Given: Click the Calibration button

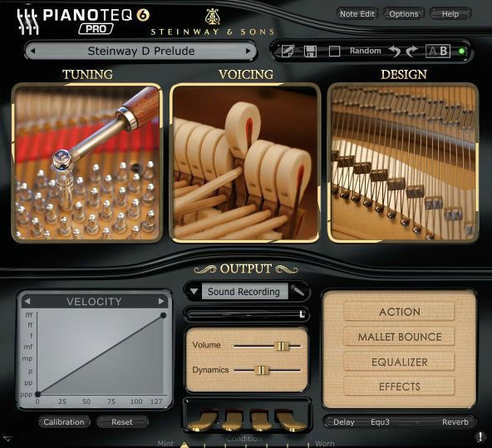Looking at the screenshot, I should point(64,422).
